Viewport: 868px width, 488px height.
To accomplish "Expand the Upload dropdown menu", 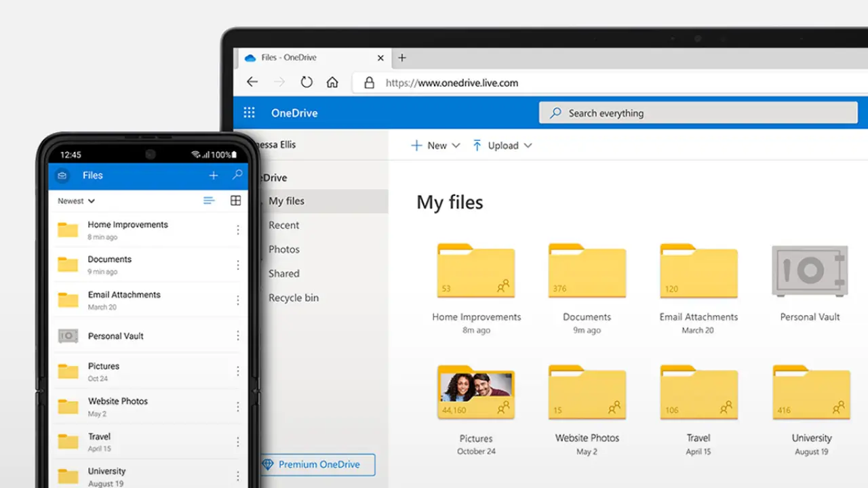I will pyautogui.click(x=502, y=146).
